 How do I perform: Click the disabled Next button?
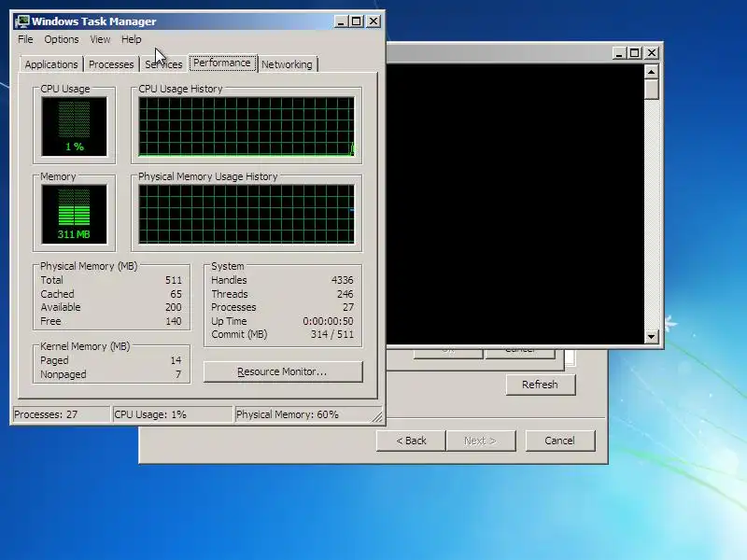coord(481,441)
